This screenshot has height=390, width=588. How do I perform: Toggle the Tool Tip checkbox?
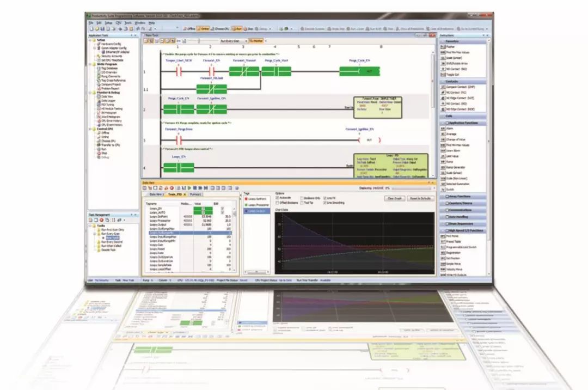[x=302, y=203]
